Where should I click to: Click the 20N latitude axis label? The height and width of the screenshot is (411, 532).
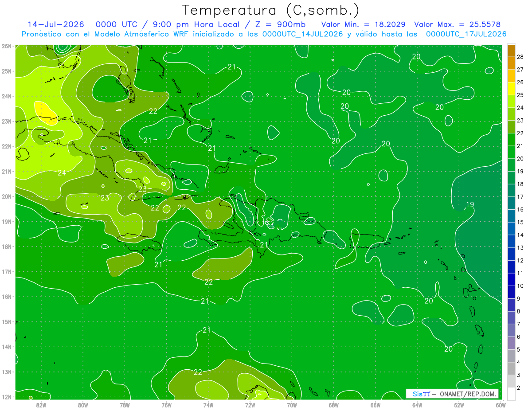click(6, 196)
